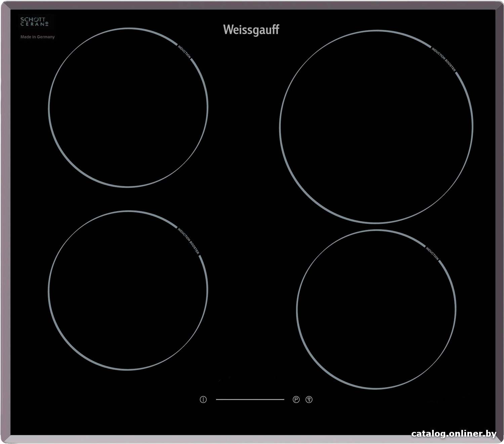Screen dimensions: 504x444
Task: Select the bottom-left induction booster zone
Action: pyautogui.click(x=128, y=290)
